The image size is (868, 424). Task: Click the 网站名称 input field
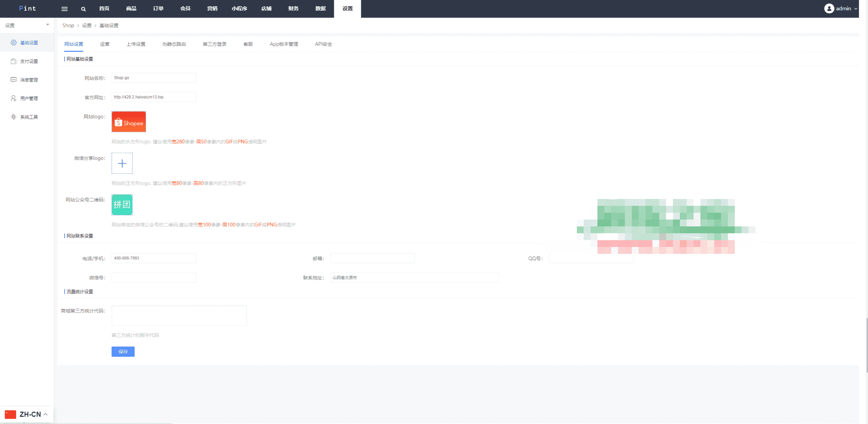153,78
